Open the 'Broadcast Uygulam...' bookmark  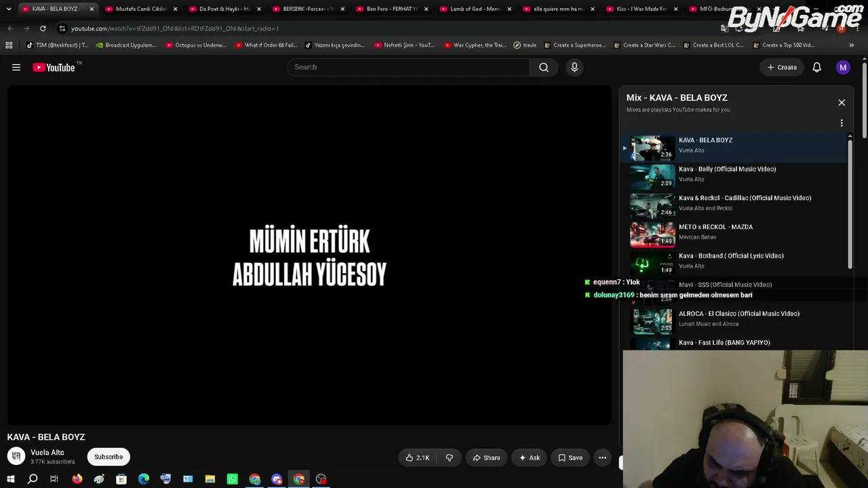tap(126, 45)
